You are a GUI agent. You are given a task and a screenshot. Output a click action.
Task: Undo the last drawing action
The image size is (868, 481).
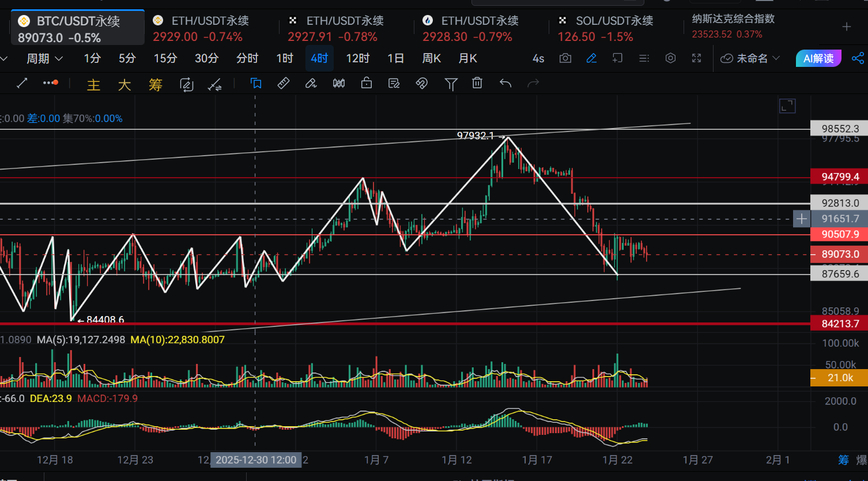505,84
